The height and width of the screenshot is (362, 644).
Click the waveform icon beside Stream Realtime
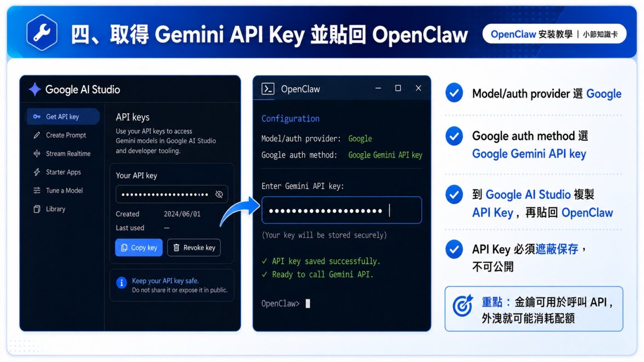click(37, 153)
